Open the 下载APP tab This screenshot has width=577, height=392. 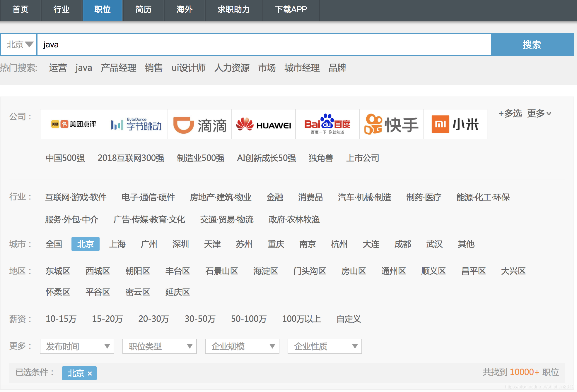tap(291, 10)
